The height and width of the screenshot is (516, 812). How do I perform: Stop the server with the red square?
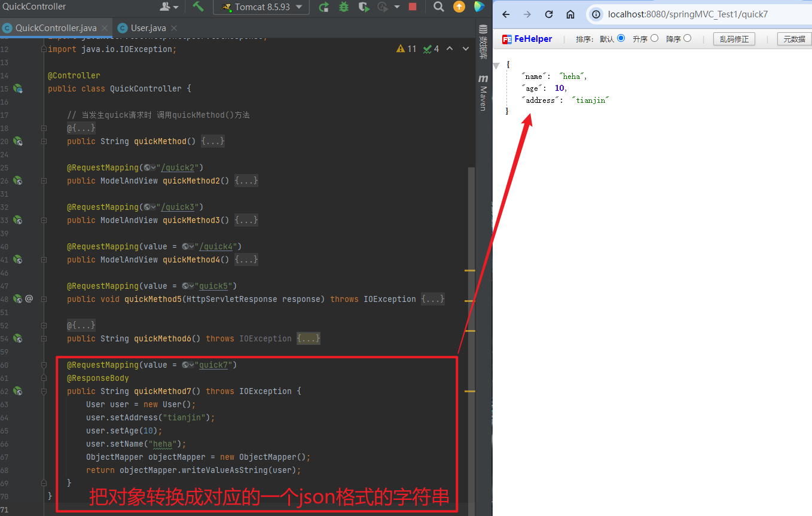click(413, 7)
